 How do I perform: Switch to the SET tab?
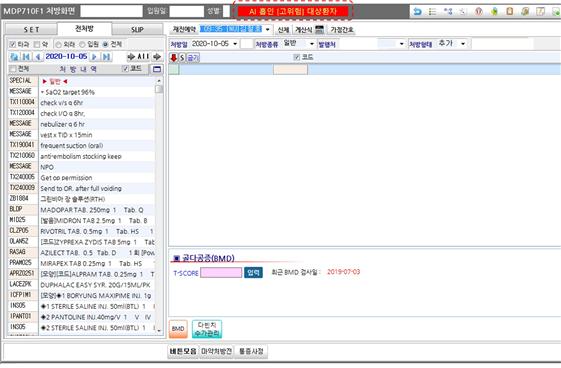coord(31,30)
